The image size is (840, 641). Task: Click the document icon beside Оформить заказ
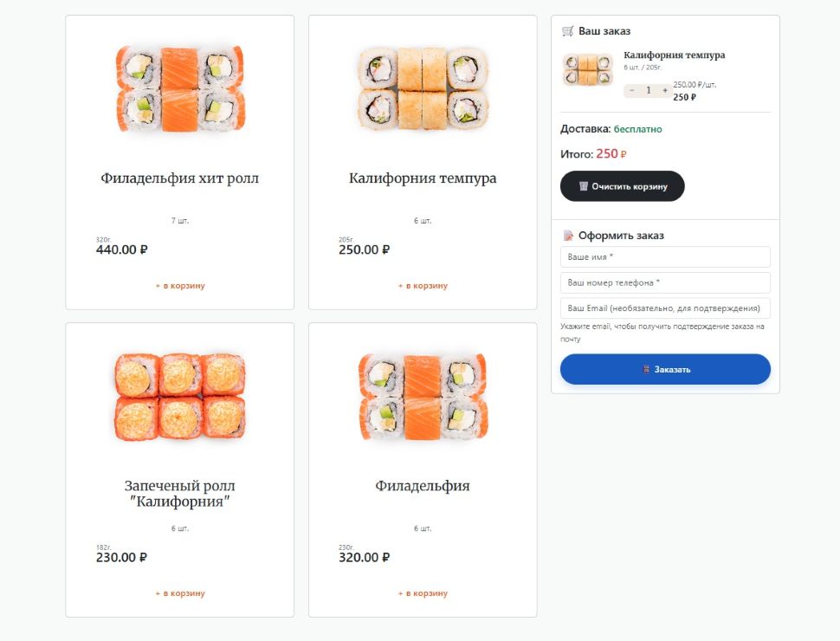(x=568, y=236)
